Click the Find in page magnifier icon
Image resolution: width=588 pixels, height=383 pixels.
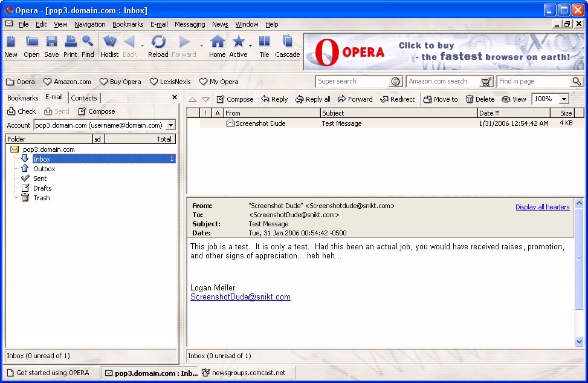pyautogui.click(x=577, y=82)
